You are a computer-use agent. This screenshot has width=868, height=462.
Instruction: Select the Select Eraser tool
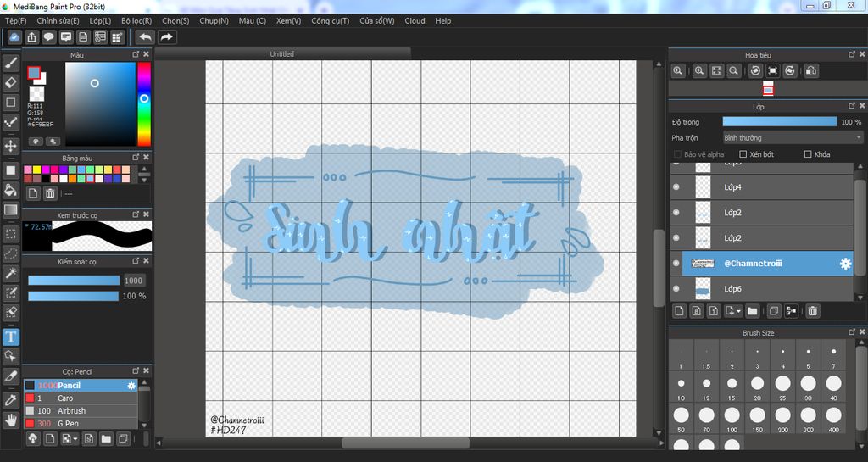click(x=10, y=313)
